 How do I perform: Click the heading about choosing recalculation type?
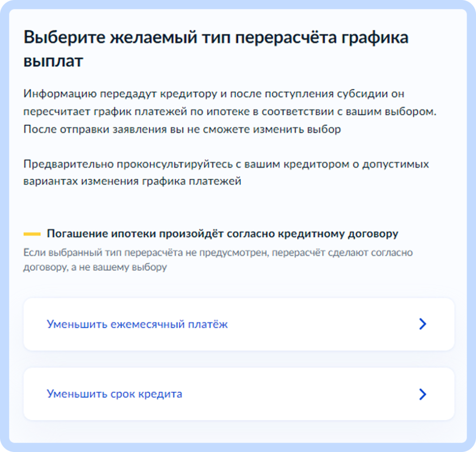pyautogui.click(x=216, y=49)
